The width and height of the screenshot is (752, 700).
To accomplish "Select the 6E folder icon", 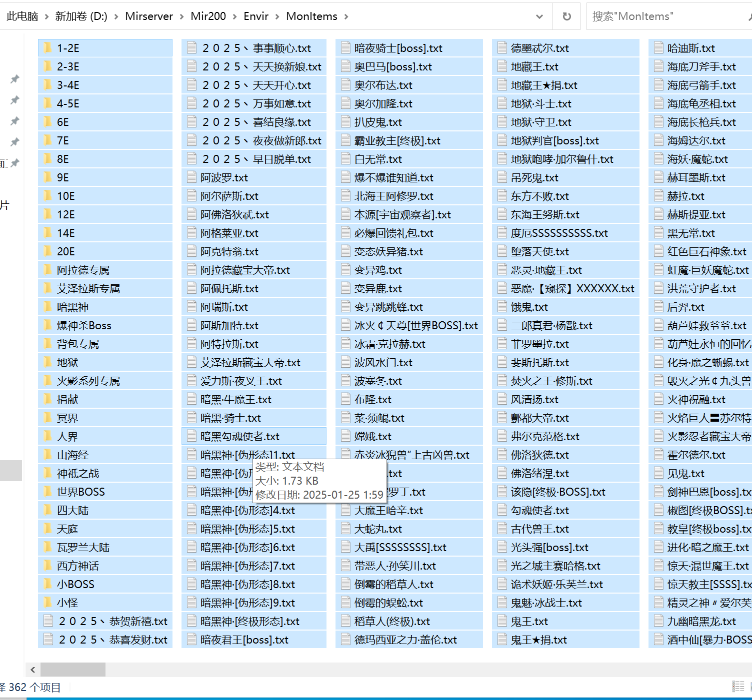I will 48,121.
